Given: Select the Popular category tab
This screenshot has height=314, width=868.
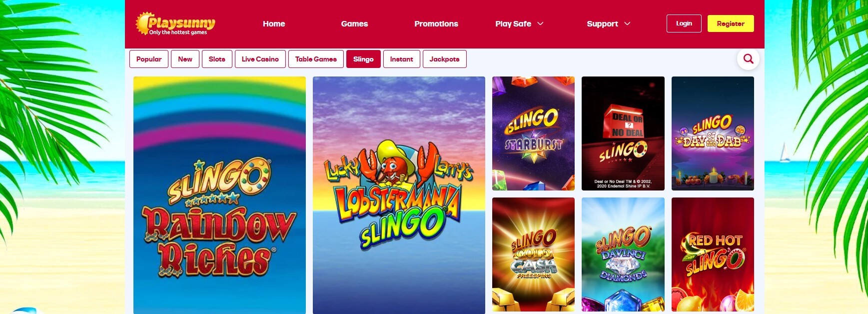Looking at the screenshot, I should (149, 59).
